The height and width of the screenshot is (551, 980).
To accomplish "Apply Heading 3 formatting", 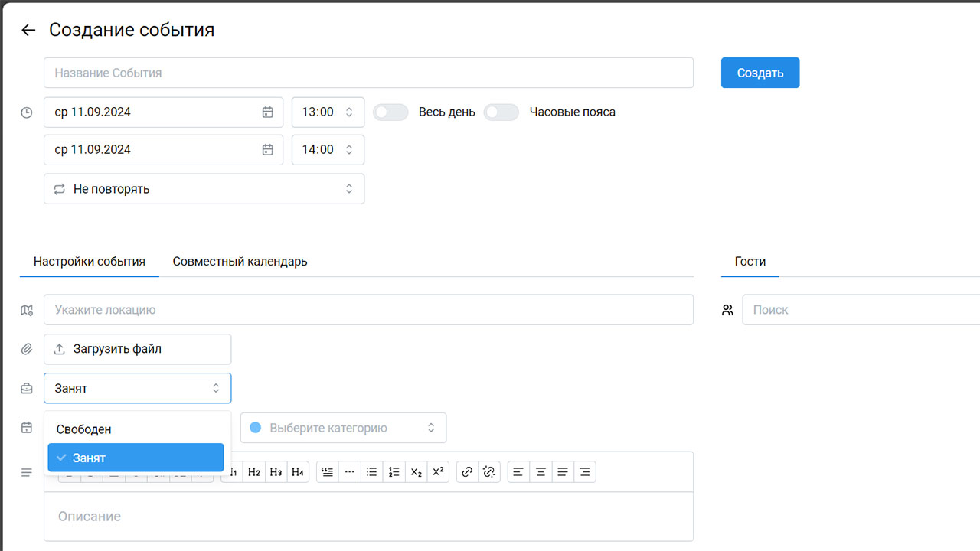I will tap(276, 472).
